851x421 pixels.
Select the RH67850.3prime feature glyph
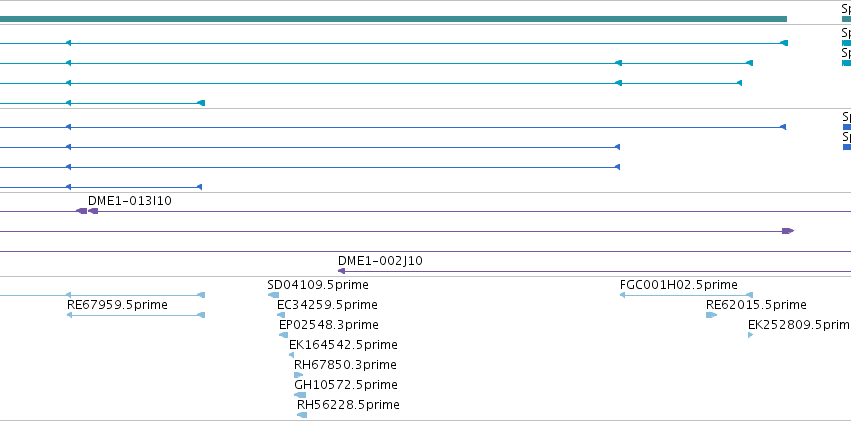click(299, 375)
